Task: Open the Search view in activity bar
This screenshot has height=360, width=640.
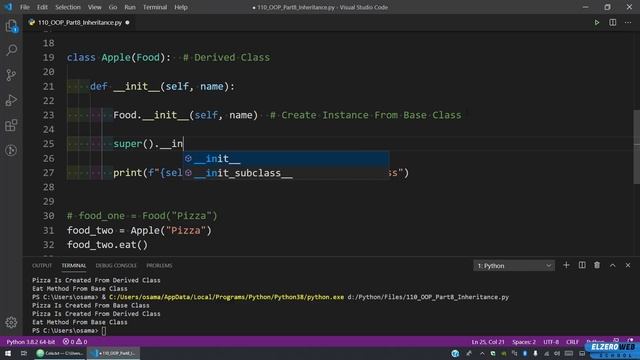Action: [11, 50]
